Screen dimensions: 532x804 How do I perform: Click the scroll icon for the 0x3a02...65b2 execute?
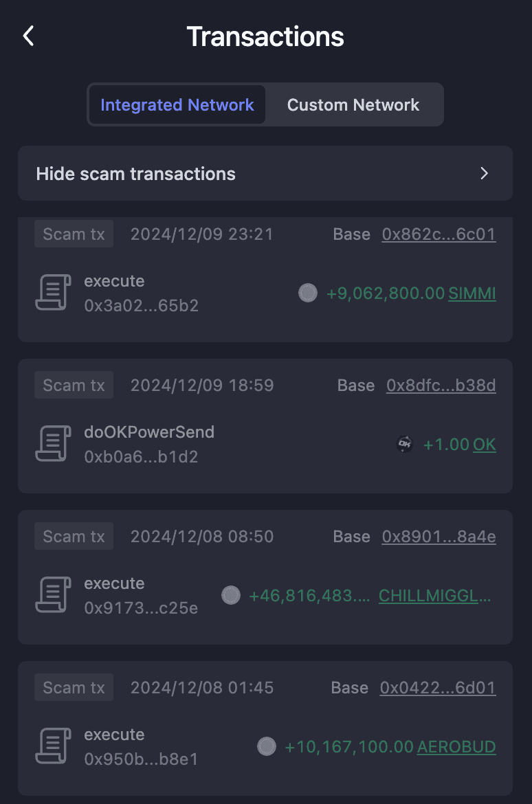point(53,293)
